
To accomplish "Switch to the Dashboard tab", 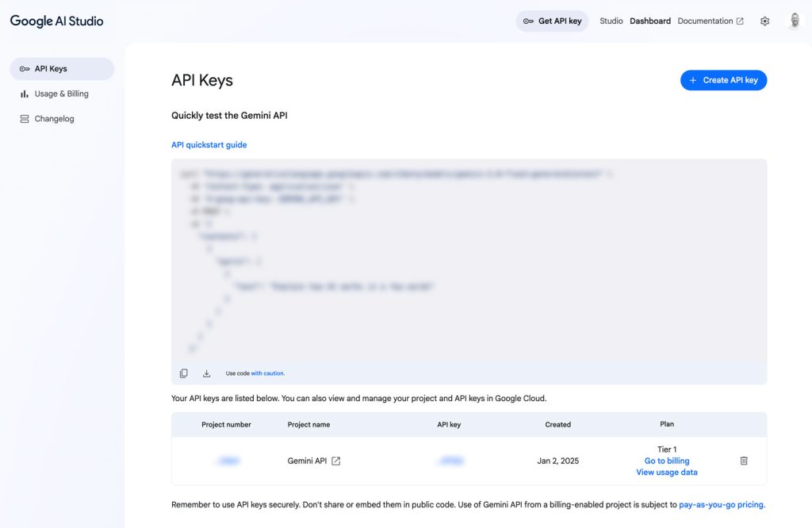I will point(650,21).
